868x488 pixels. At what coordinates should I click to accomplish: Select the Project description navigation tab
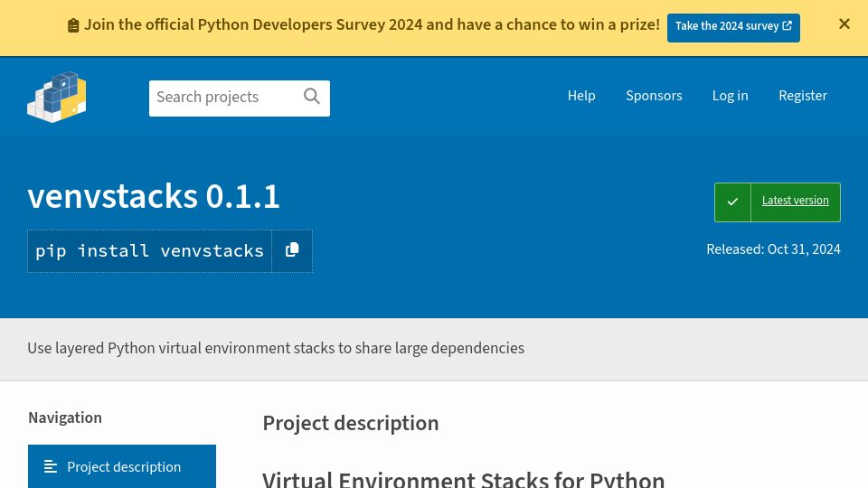122,466
